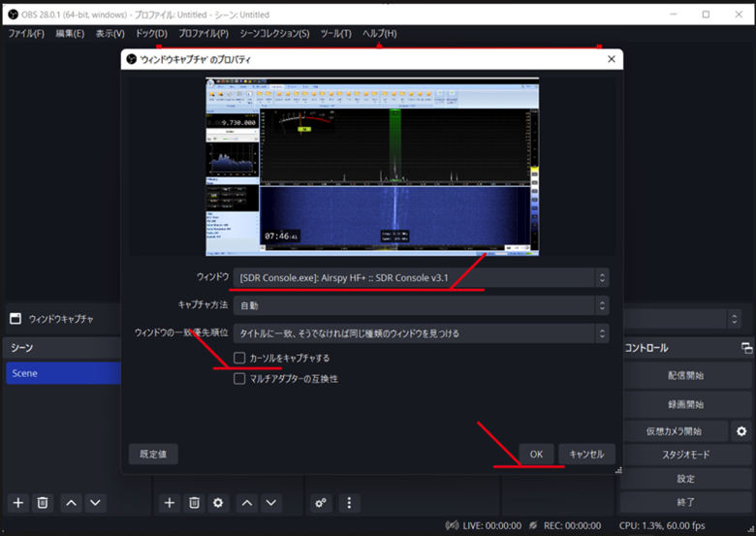Open the キャプチャ方法 dropdown
Screen dimensions: 756x536
[421, 305]
